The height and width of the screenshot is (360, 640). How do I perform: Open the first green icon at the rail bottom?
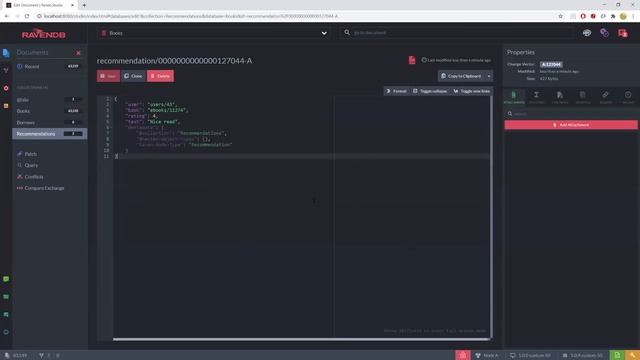6,279
